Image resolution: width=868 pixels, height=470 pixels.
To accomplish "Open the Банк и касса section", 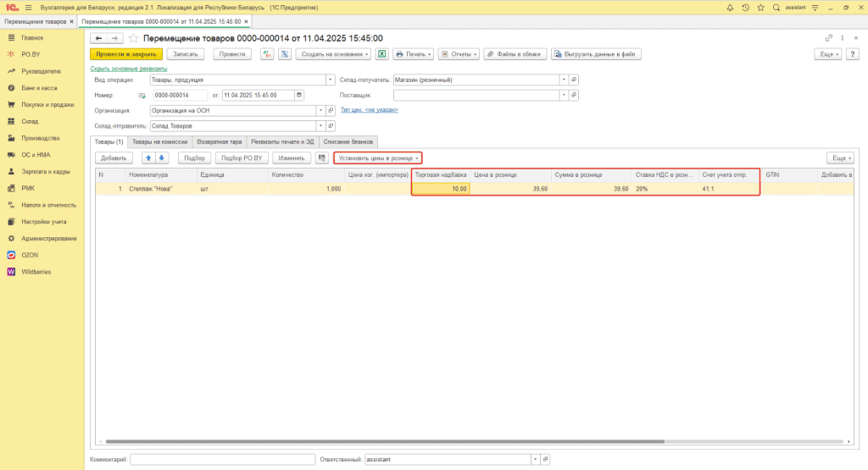I will point(39,88).
